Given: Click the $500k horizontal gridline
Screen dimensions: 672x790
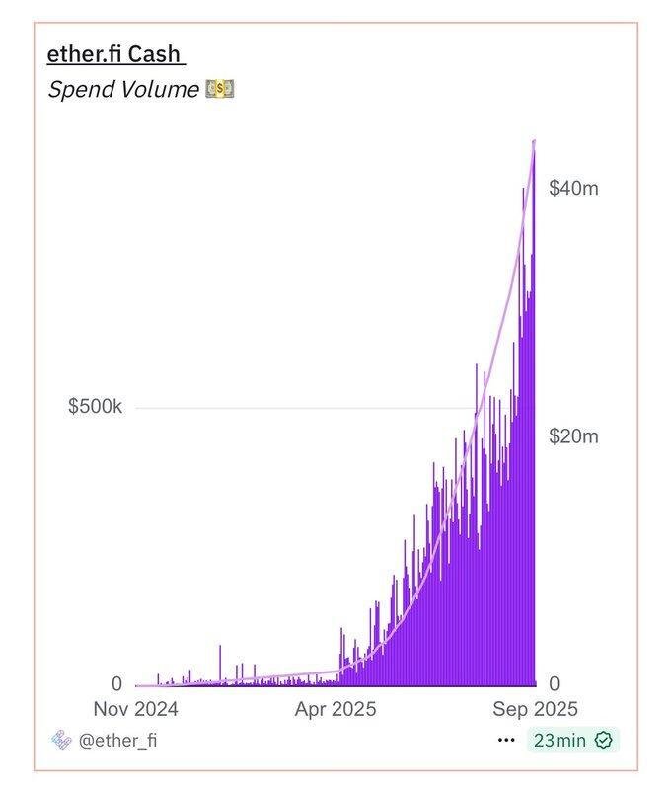Looking at the screenshot, I should point(307,408).
